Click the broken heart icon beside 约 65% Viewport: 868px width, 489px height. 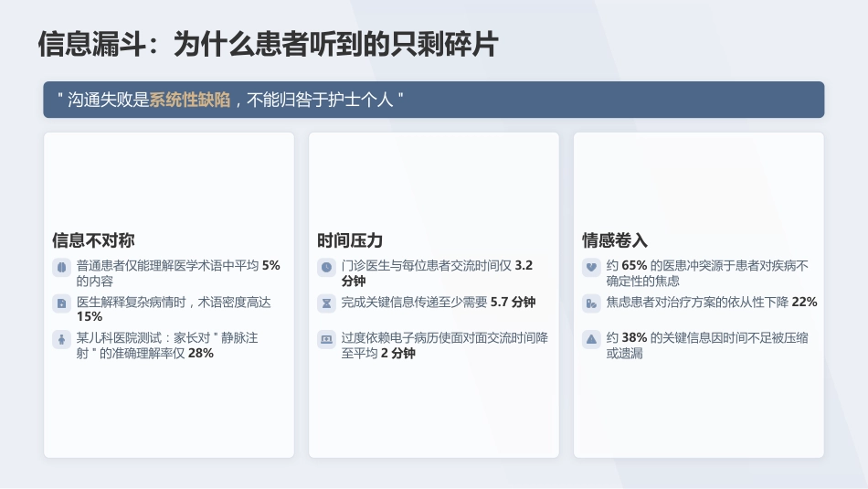pyautogui.click(x=591, y=268)
